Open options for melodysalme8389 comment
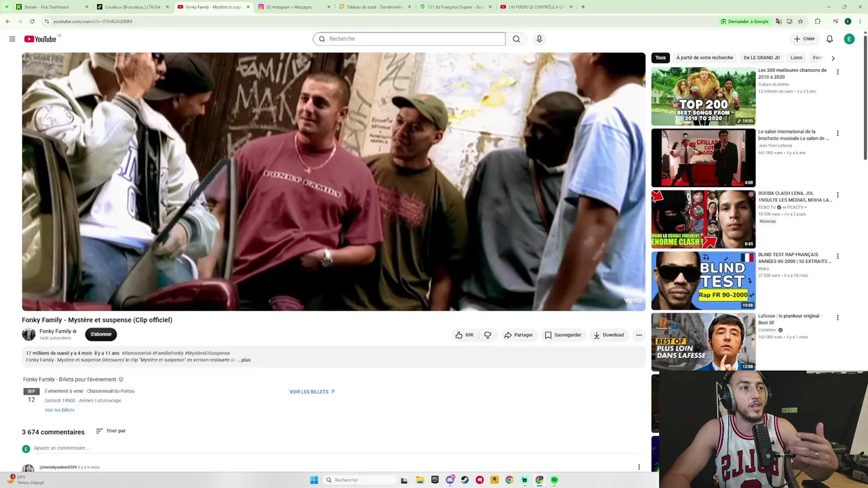 pos(639,467)
